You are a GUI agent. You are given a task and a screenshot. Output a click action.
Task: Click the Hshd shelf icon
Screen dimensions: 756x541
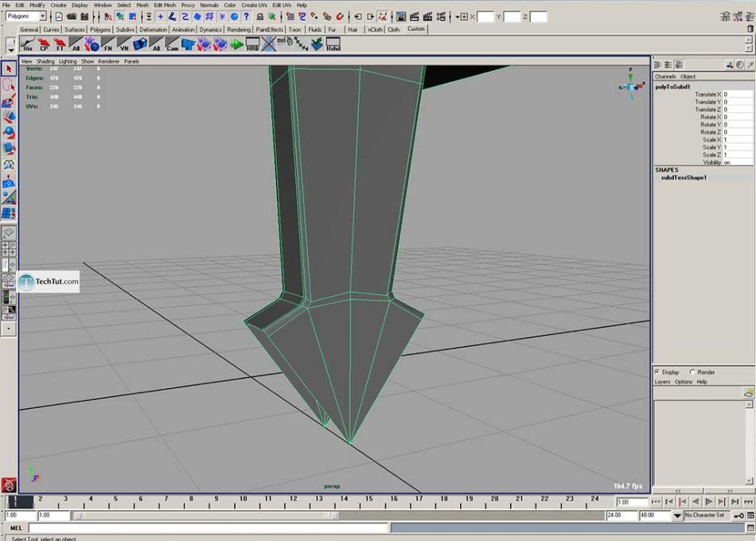click(333, 45)
